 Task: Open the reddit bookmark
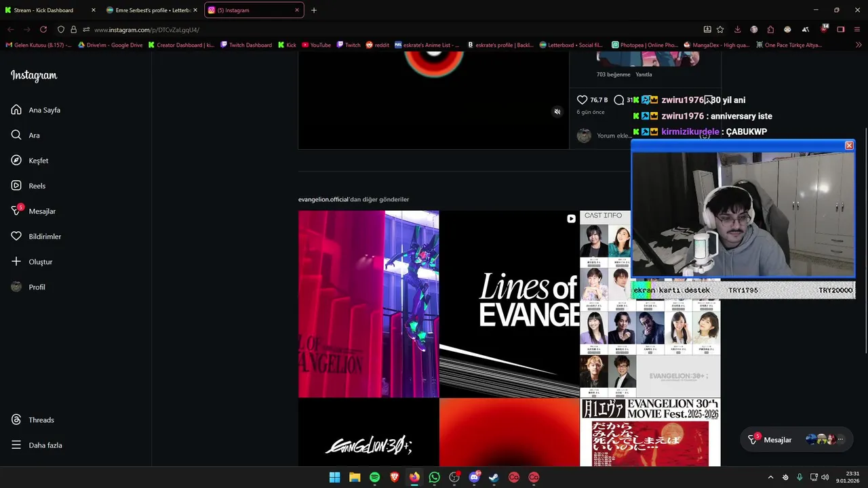pos(378,45)
